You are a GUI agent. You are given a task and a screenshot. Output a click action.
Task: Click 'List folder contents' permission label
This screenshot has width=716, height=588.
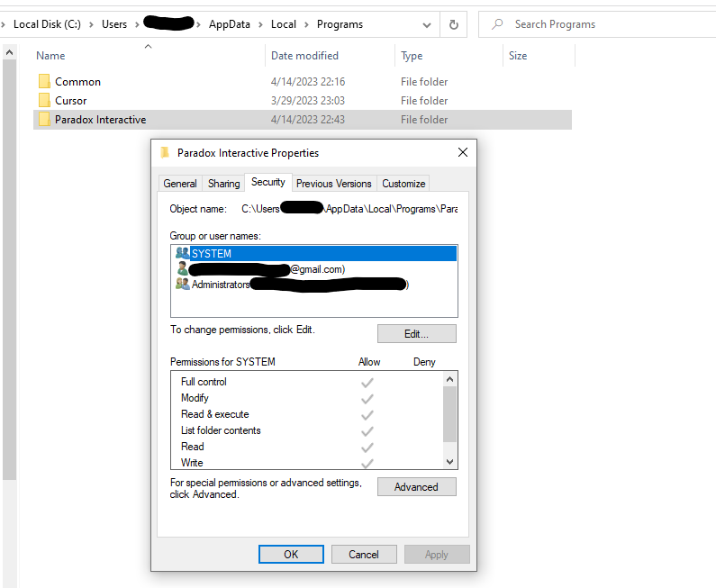[x=221, y=430]
